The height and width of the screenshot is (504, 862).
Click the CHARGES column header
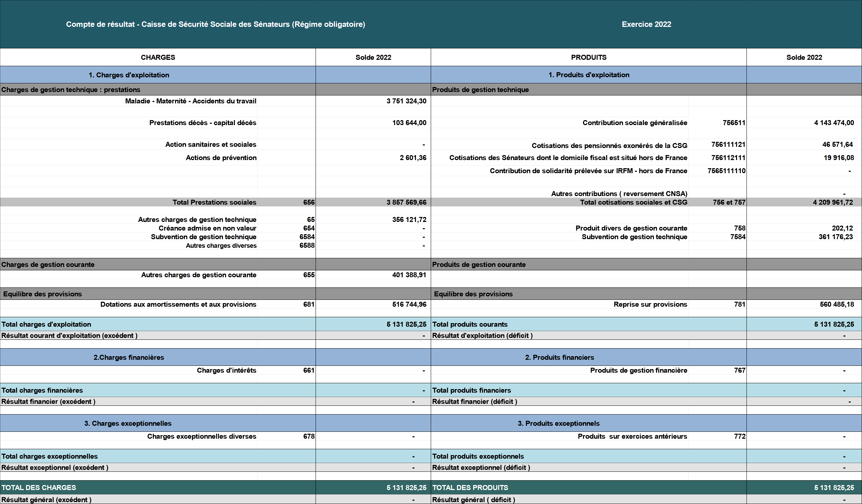click(x=158, y=57)
